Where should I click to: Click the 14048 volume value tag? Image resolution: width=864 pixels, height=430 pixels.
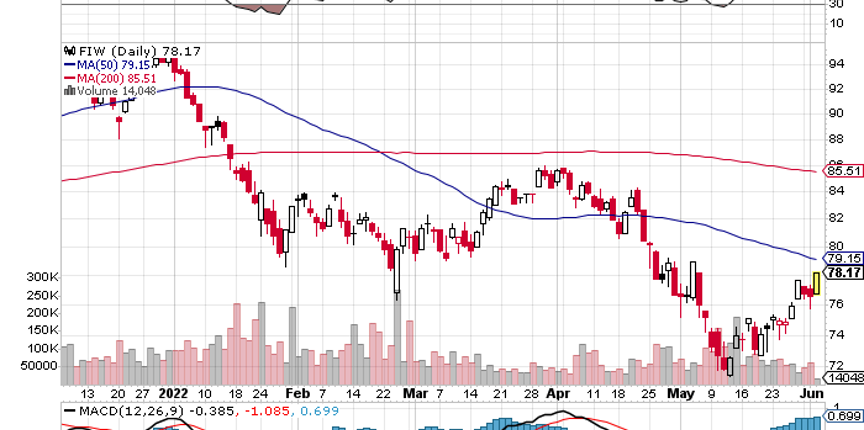coord(843,378)
